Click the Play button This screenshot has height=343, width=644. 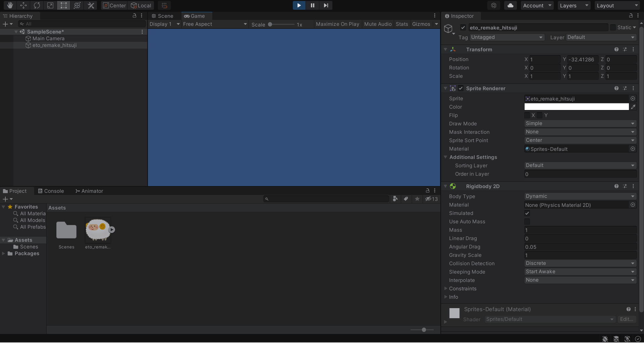299,5
